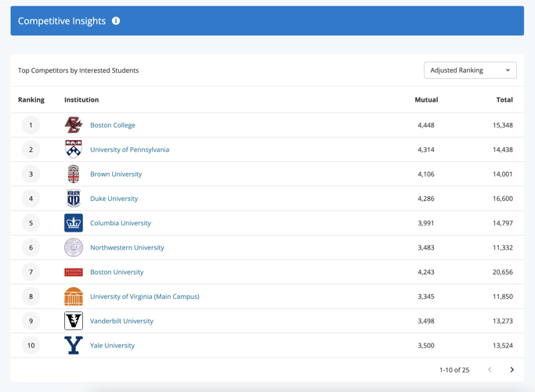Click Vanderbilt mutual value 3,498
The height and width of the screenshot is (392, 535).
pos(426,321)
